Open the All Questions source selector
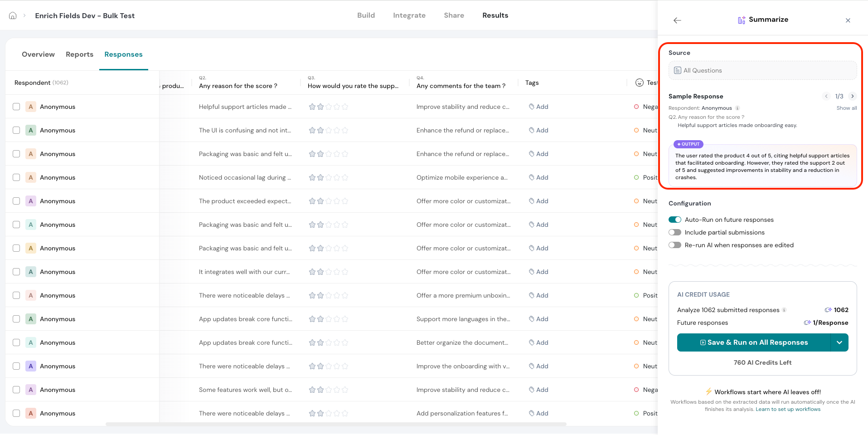Image resolution: width=868 pixels, height=435 pixels. 762,70
